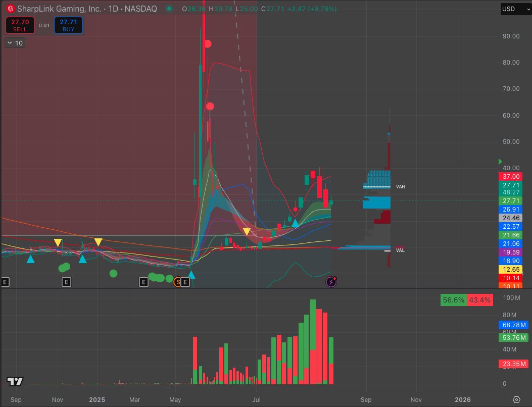Click the SharpLink Gaming red logo icon
Screen dimensions: 532x407
coord(11,9)
